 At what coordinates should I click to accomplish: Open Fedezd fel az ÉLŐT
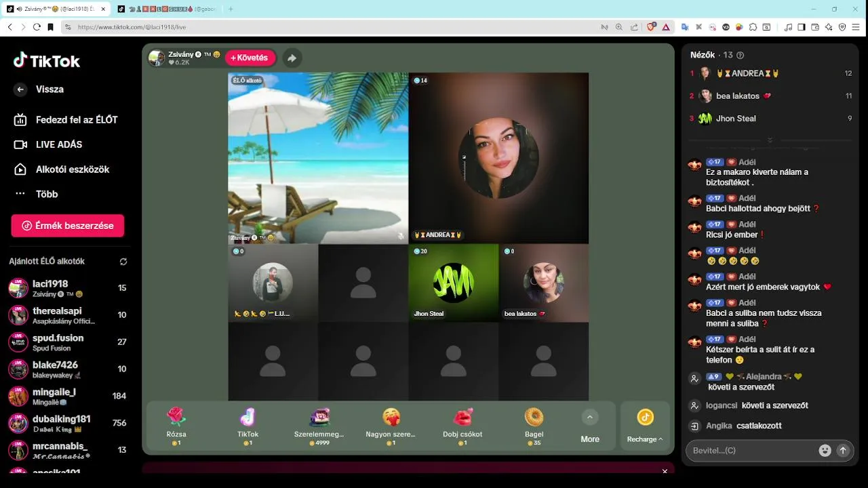[x=66, y=119]
